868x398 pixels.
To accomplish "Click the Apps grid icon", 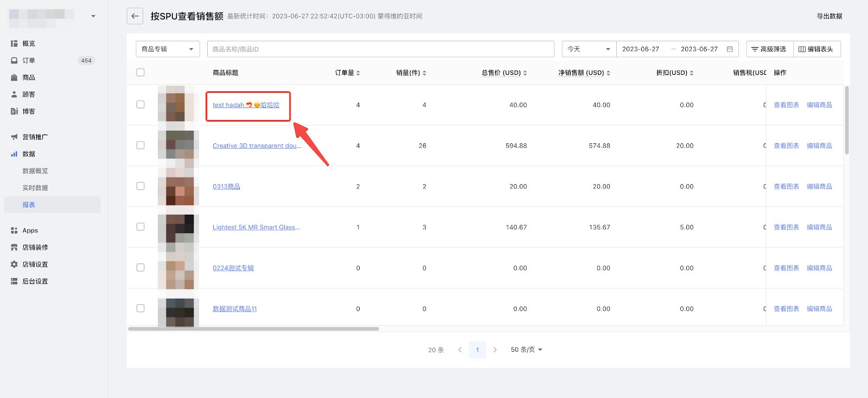I will pyautogui.click(x=14, y=231).
